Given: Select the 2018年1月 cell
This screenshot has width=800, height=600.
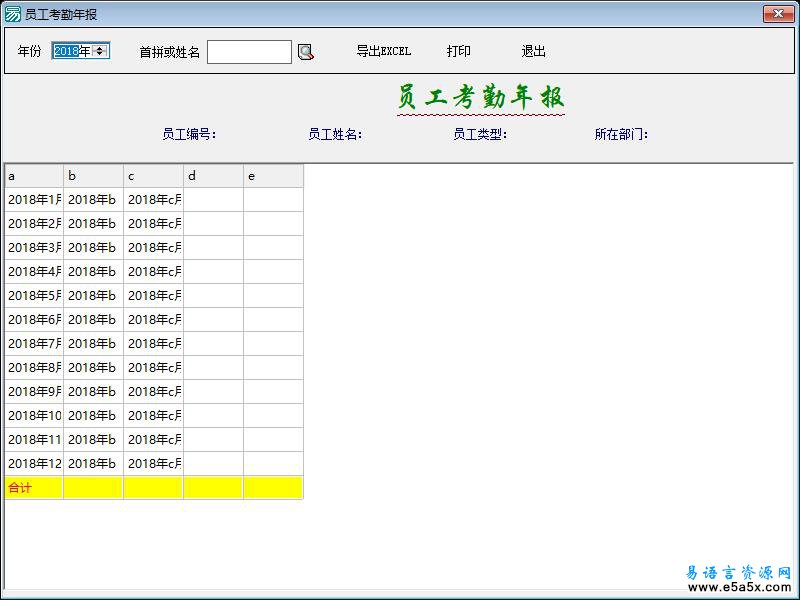Looking at the screenshot, I should pos(34,199).
